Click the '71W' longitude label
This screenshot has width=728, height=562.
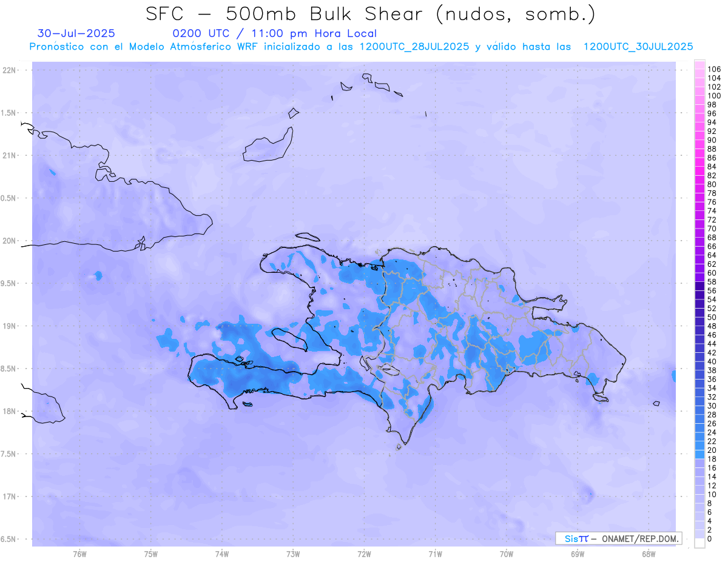[435, 554]
